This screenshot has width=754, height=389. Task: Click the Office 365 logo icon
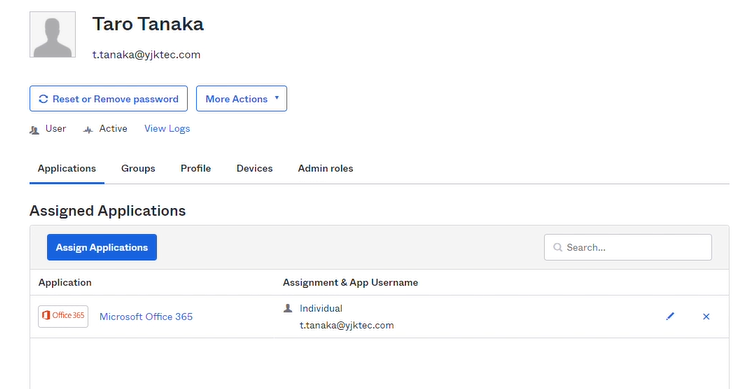63,316
